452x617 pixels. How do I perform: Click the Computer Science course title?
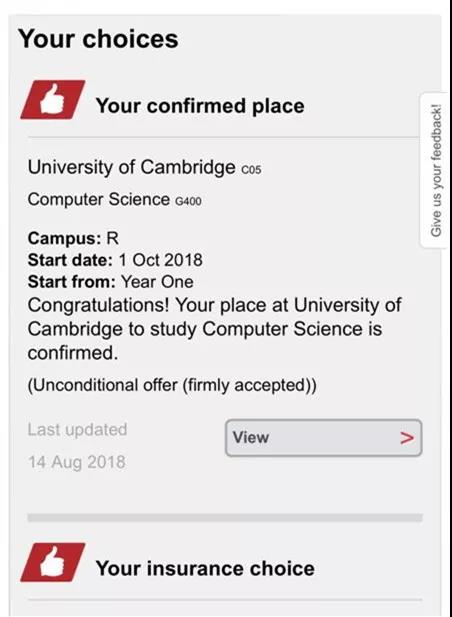(98, 199)
